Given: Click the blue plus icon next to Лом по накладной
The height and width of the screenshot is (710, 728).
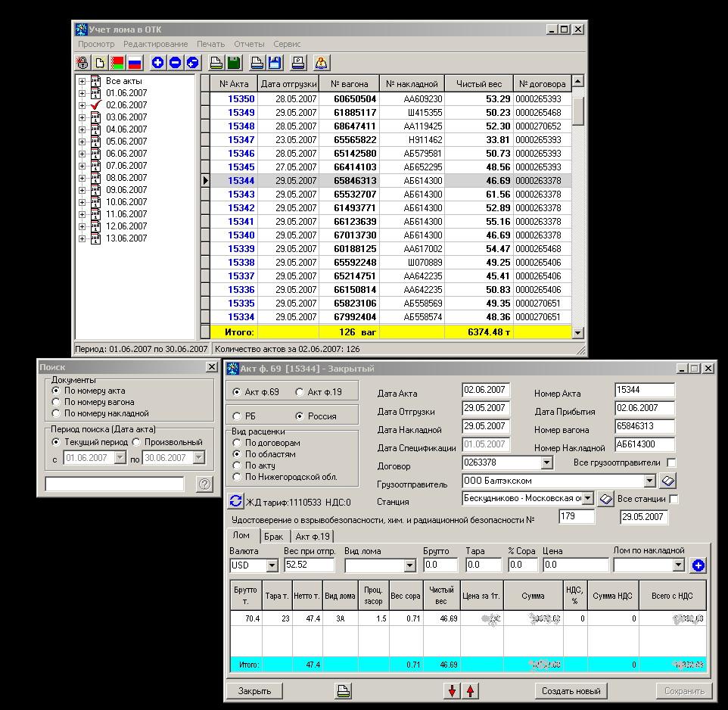Looking at the screenshot, I should click(698, 565).
